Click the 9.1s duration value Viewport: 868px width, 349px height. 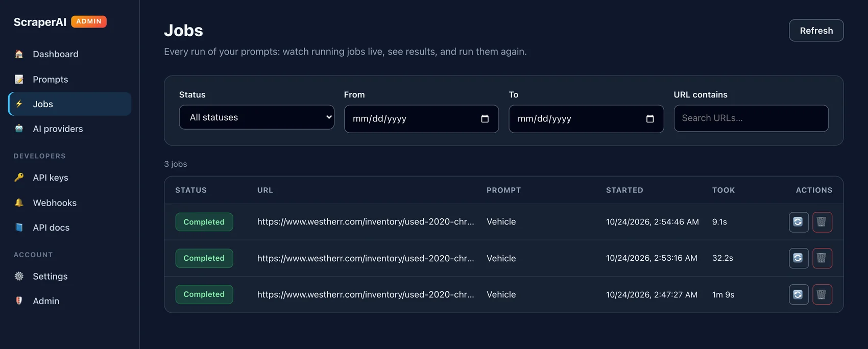719,222
